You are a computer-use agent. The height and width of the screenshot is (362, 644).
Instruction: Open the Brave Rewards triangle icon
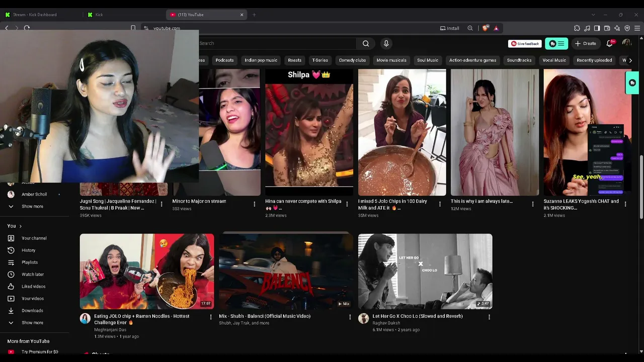496,28
